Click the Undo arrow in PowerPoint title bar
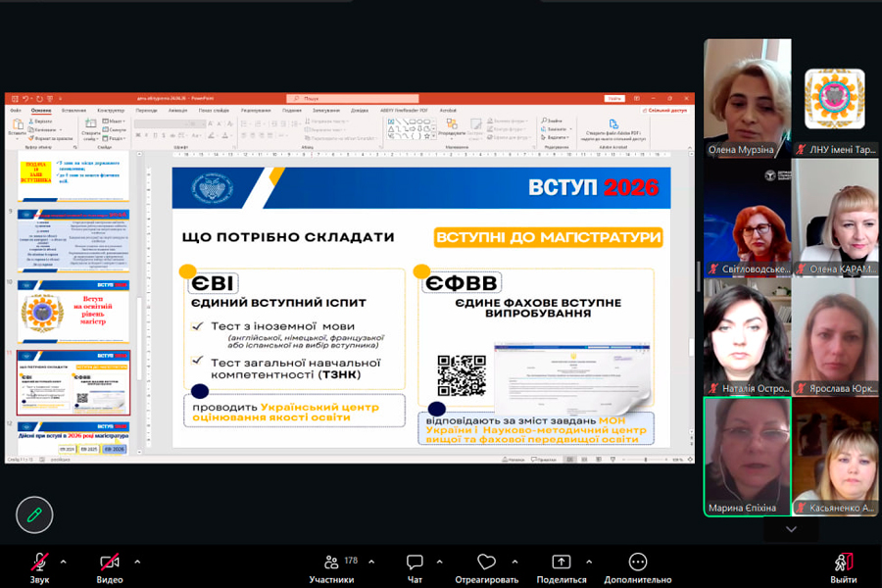 25,98
